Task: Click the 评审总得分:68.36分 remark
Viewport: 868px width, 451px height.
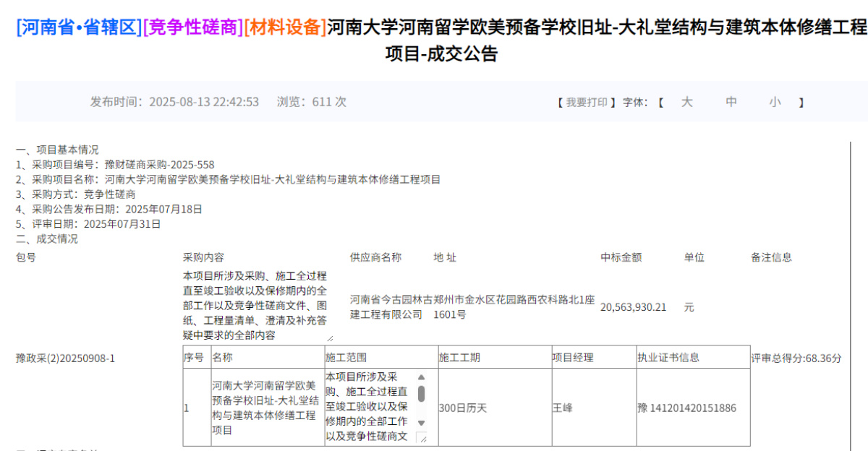Action: [796, 358]
